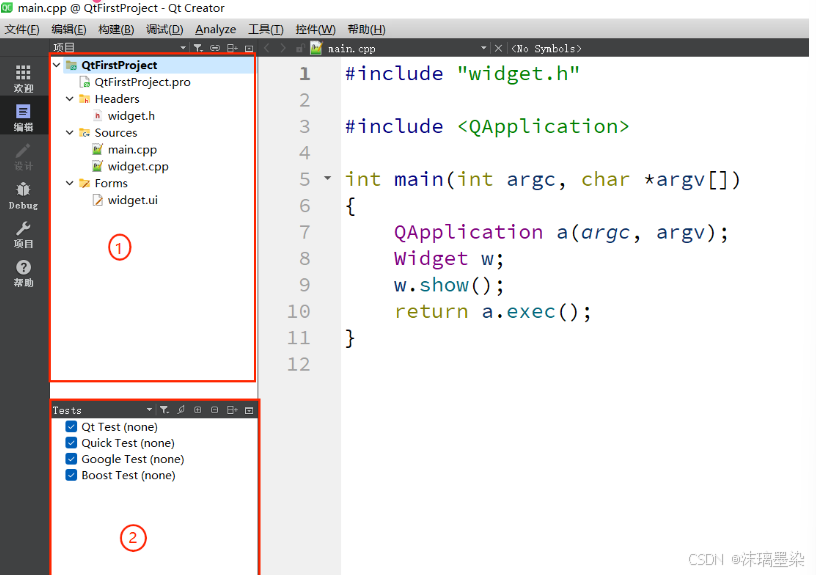Viewport: 816px width, 575px height.
Task: Open the Analyze menu
Action: click(x=215, y=29)
